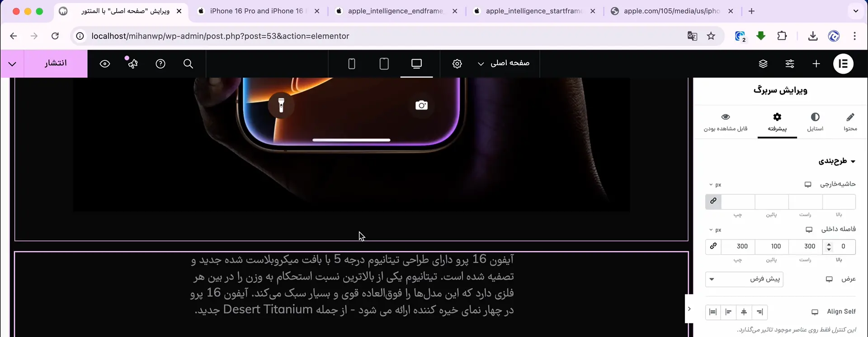Screen dimensions: 868x337
Task: Click the margin راست right field
Action: (x=806, y=201)
